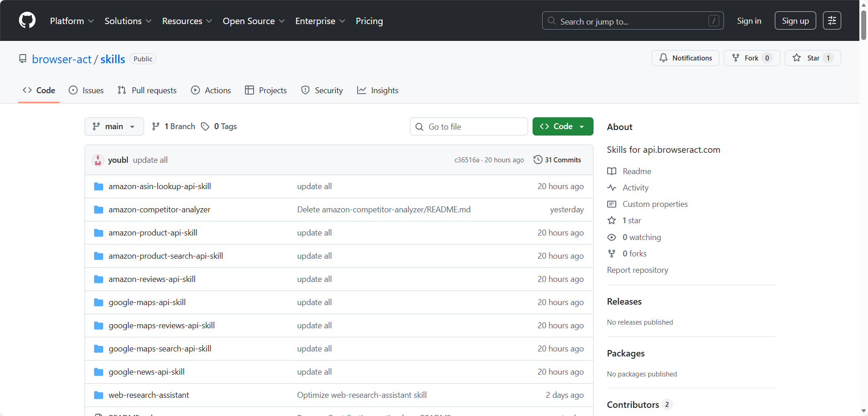Open the Notifications bell
Image resolution: width=868 pixels, height=416 pixels.
coord(663,58)
